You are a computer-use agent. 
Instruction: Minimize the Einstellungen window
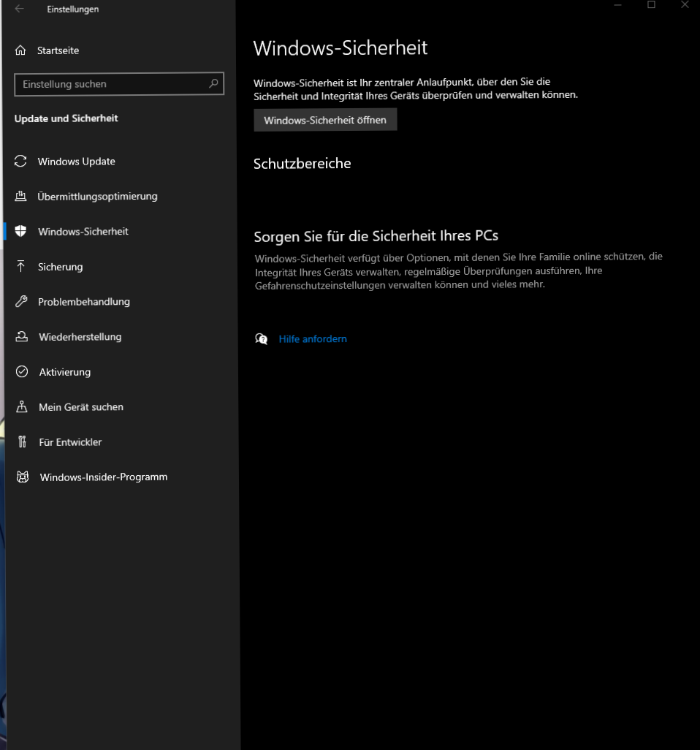617,5
